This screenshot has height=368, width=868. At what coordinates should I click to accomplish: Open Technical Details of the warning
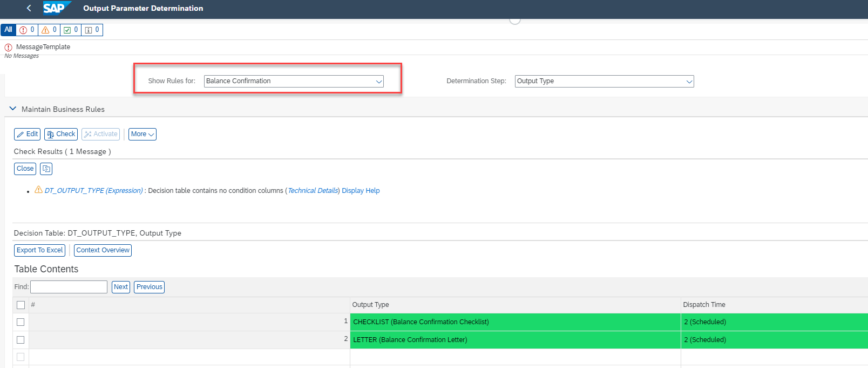tap(313, 191)
